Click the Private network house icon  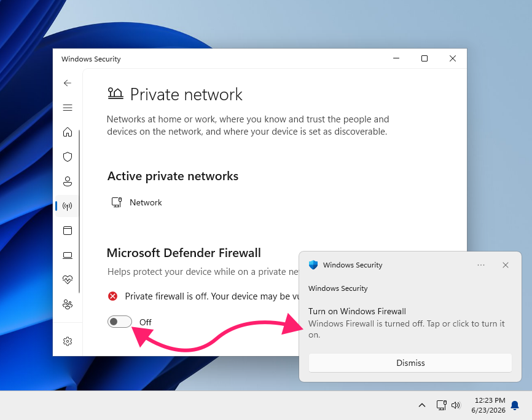(x=115, y=93)
